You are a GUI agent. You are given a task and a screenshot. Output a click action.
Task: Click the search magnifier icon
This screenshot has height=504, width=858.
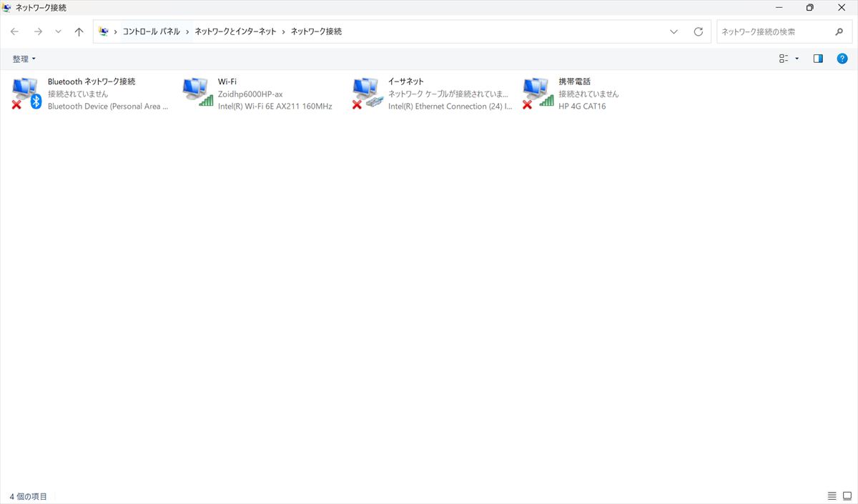(x=839, y=31)
